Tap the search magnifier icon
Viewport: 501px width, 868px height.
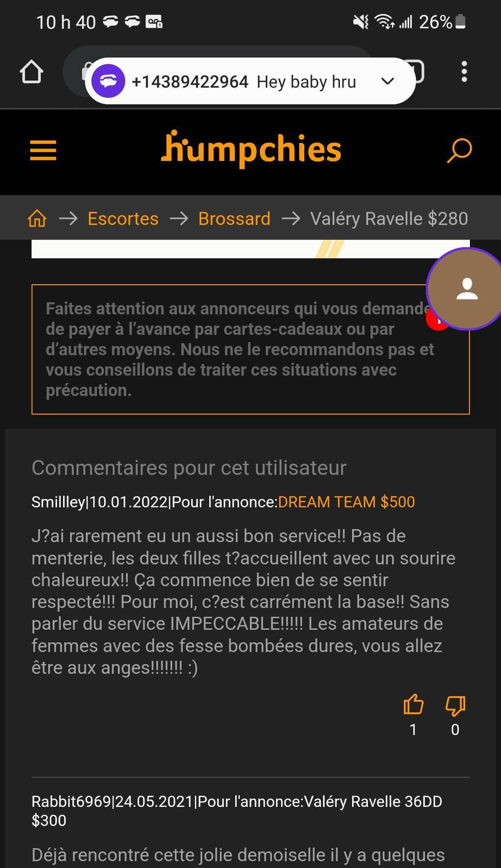pyautogui.click(x=459, y=150)
